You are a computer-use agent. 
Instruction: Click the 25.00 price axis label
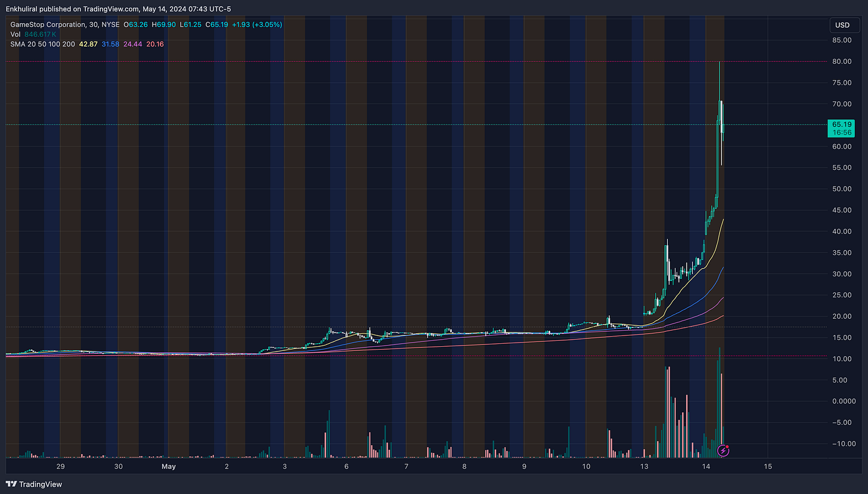click(842, 295)
